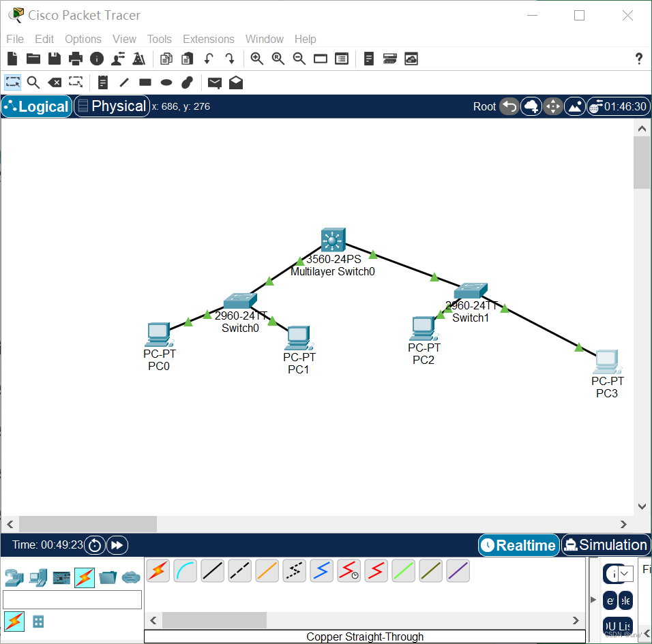The height and width of the screenshot is (644, 652).
Task: Expand the PDU list panel arrow
Action: 593,600
